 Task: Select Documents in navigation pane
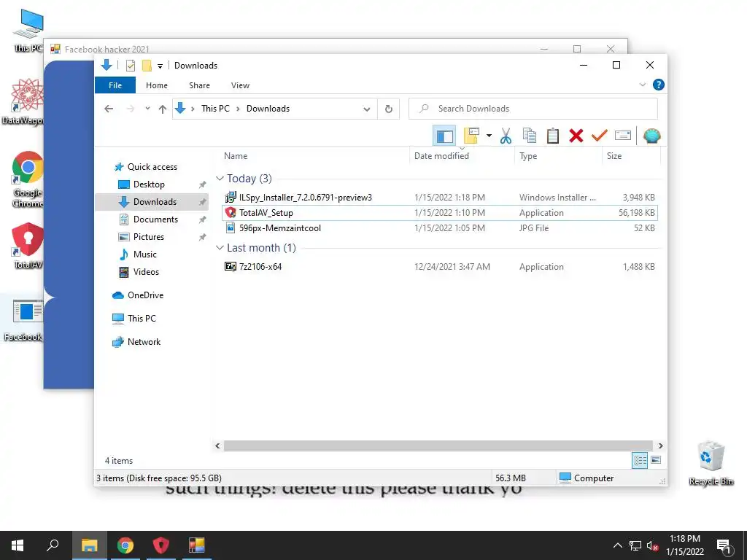pyautogui.click(x=155, y=219)
